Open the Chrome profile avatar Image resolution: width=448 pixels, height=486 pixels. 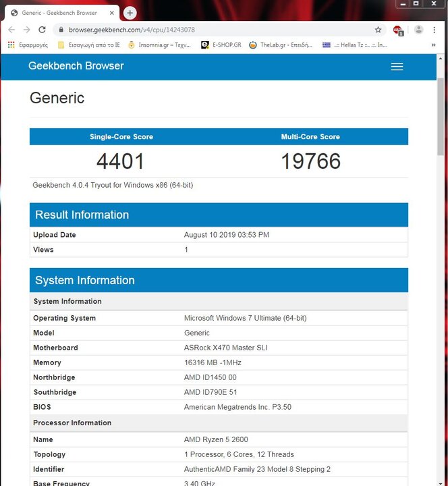418,30
